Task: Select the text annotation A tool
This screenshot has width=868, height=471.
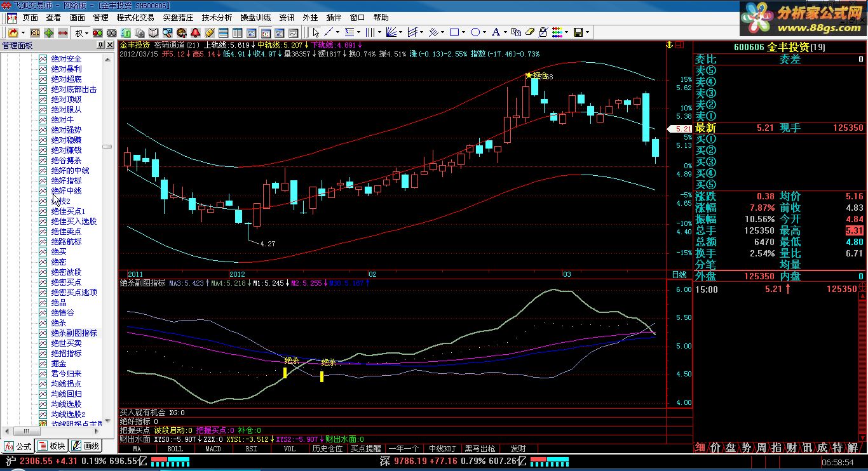Action: click(496, 32)
